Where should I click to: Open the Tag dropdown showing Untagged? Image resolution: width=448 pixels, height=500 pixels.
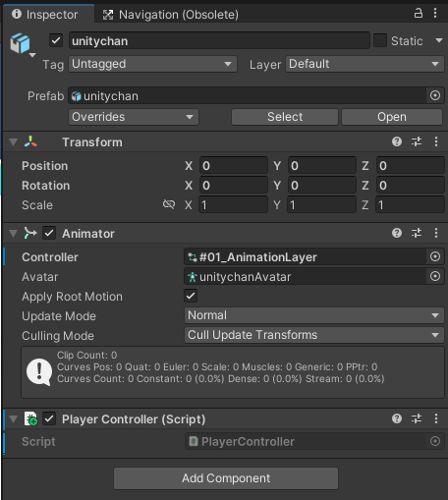152,64
